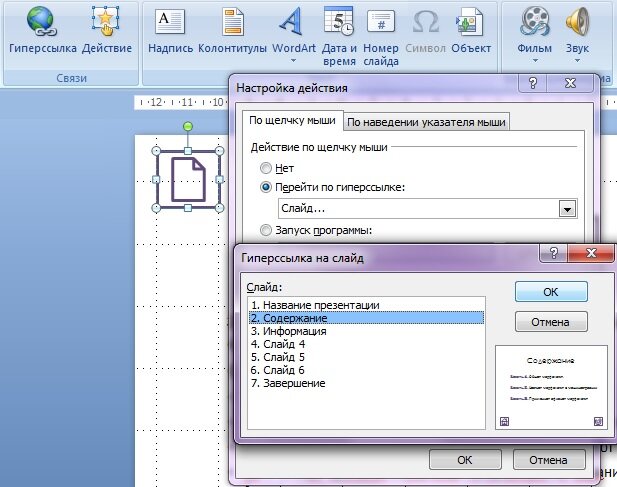Click the document action button shape on slide
Image resolution: width=617 pixels, height=487 pixels.
188,179
